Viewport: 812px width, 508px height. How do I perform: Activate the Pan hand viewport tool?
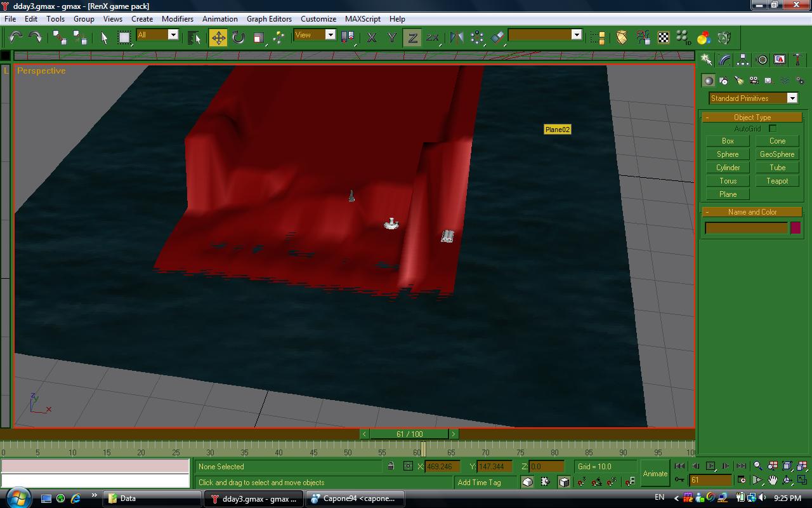coord(773,480)
